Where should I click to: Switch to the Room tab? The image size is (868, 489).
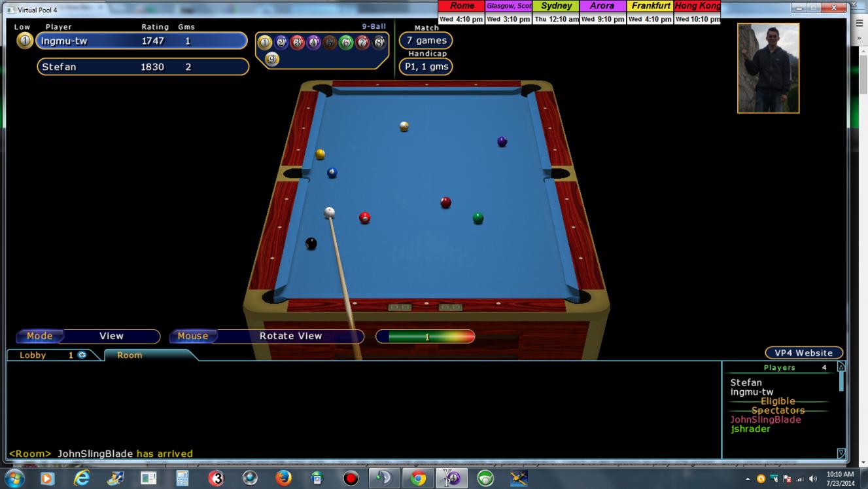(130, 355)
